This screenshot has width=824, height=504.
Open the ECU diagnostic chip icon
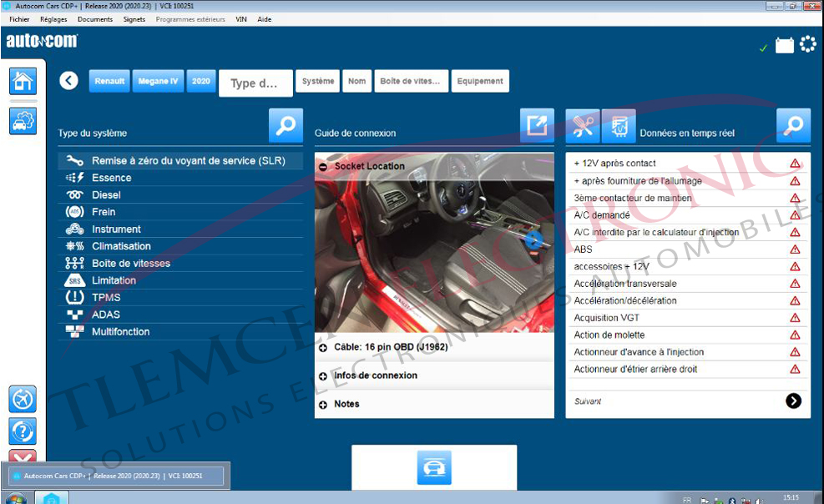click(x=619, y=126)
